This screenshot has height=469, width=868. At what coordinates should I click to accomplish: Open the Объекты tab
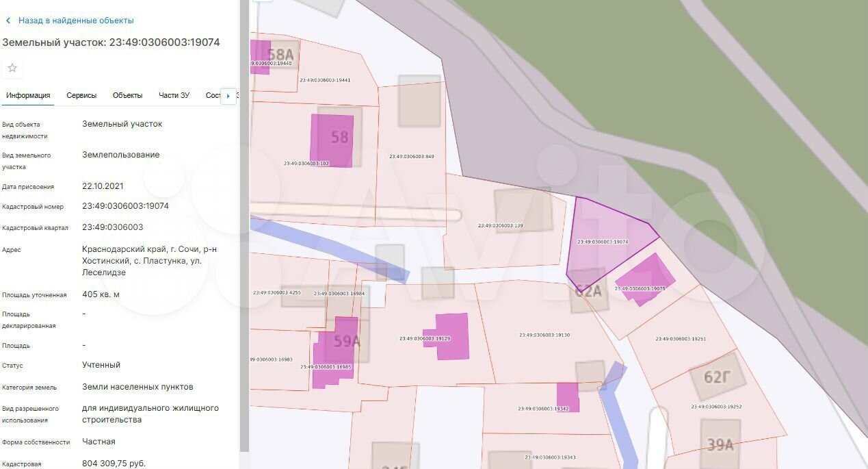pos(127,96)
